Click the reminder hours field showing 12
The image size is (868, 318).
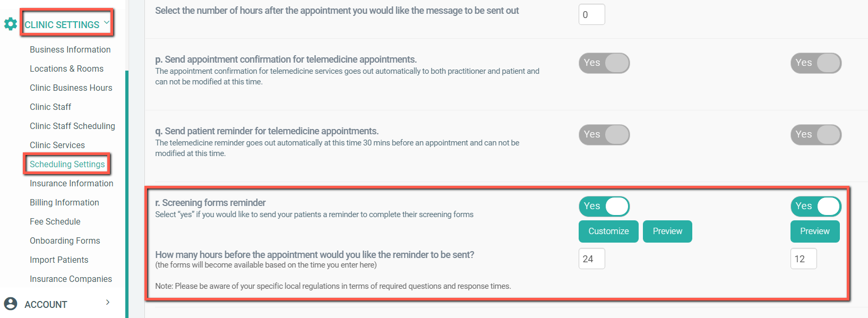click(803, 259)
